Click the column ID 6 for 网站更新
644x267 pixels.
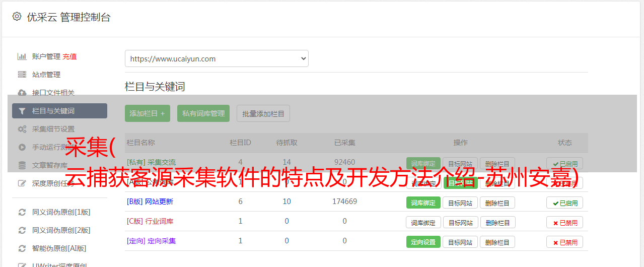240,202
